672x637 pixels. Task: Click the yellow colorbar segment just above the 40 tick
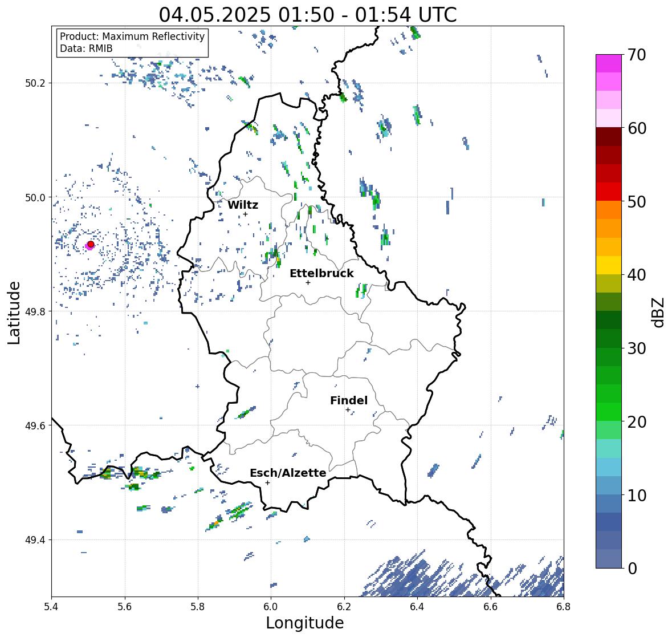(609, 265)
